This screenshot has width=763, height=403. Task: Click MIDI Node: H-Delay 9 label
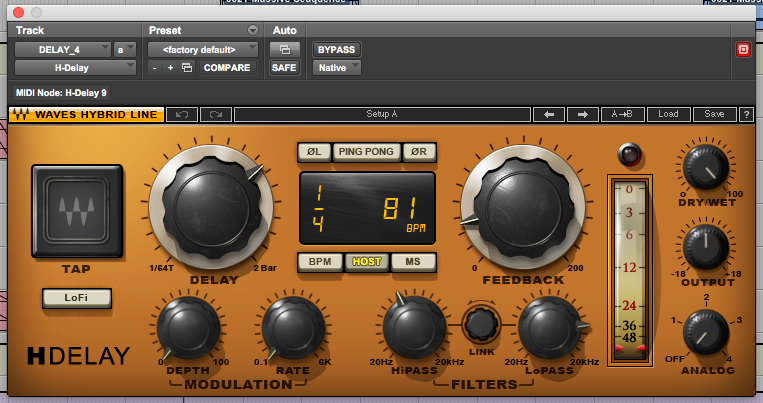[x=61, y=92]
